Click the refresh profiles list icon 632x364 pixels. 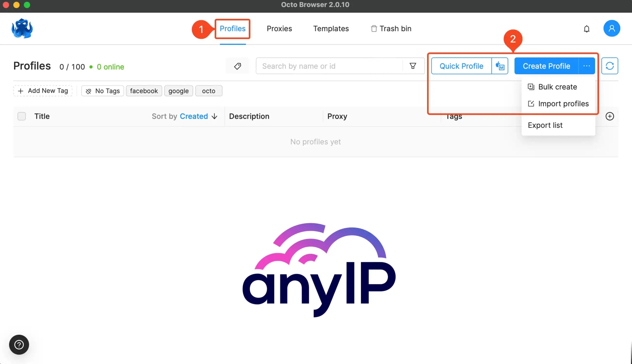[x=610, y=65]
